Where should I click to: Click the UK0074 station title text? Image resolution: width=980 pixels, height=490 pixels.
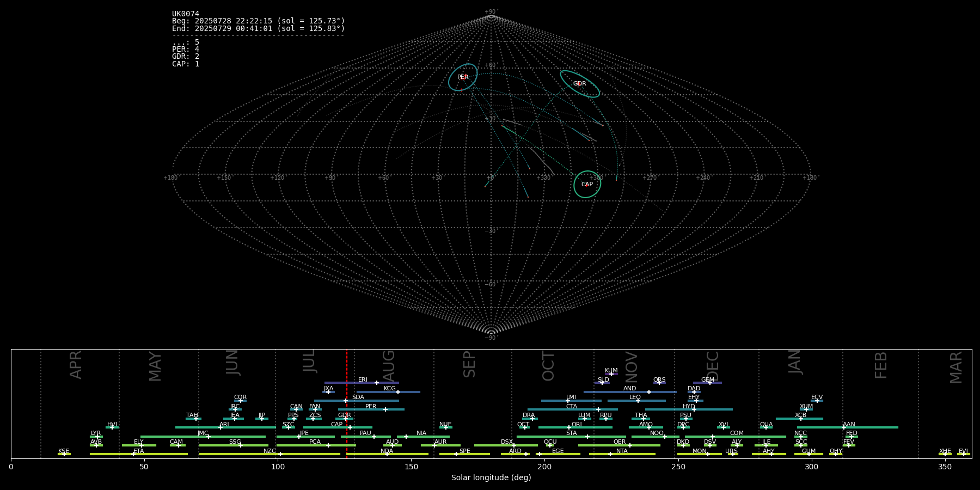[x=186, y=14]
